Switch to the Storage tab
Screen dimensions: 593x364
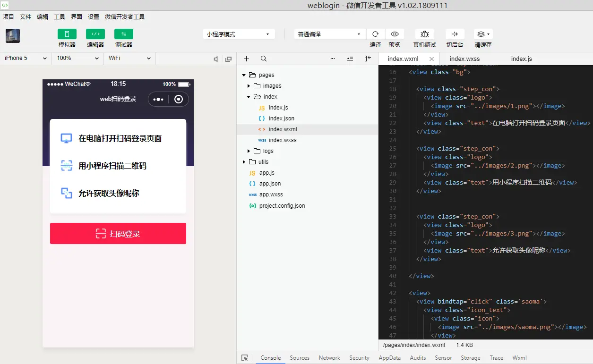(x=471, y=358)
